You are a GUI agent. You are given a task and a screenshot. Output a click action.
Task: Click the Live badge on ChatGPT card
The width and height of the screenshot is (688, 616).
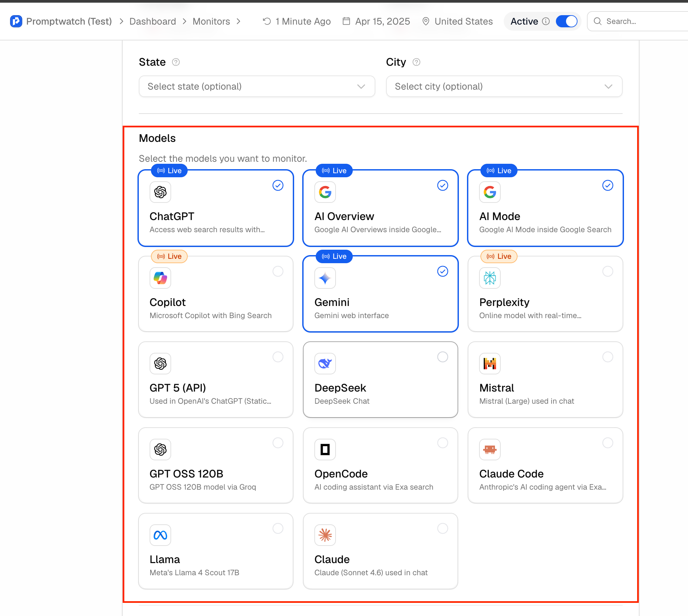[x=169, y=171]
